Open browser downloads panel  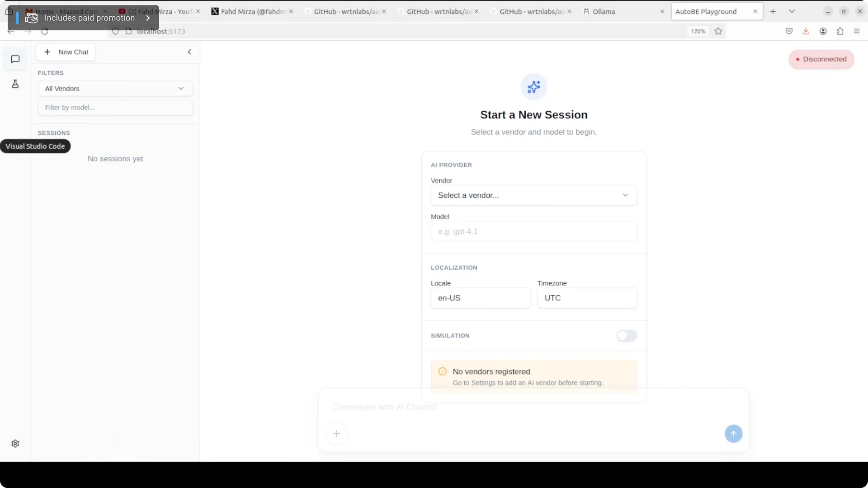pos(806,31)
